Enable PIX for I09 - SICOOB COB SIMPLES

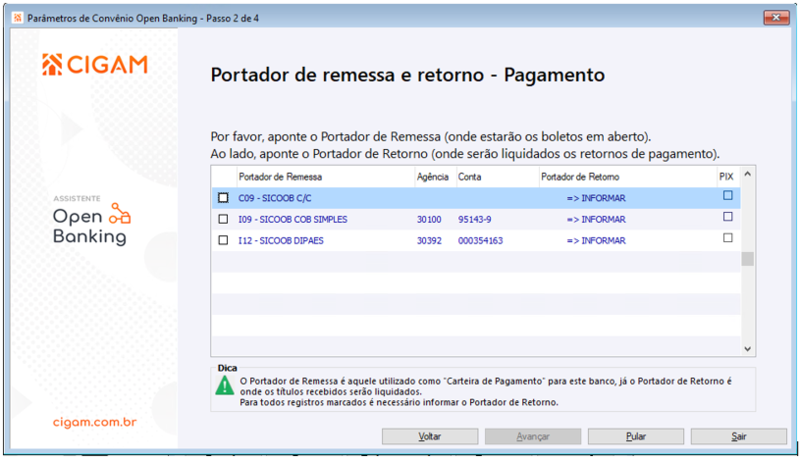click(x=728, y=217)
